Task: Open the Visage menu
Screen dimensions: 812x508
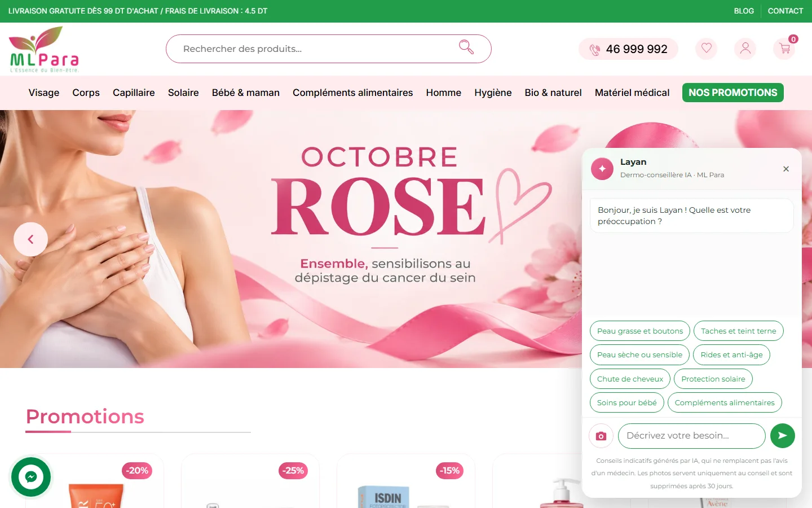Action: coord(44,93)
